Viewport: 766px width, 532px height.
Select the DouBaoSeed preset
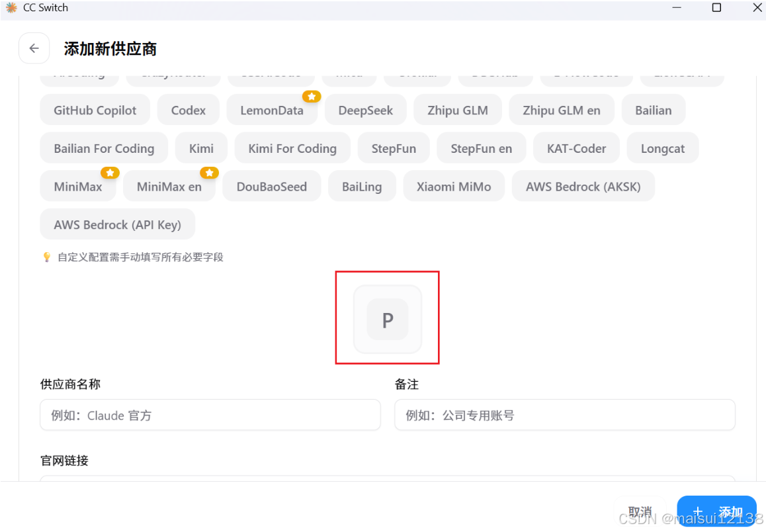272,186
